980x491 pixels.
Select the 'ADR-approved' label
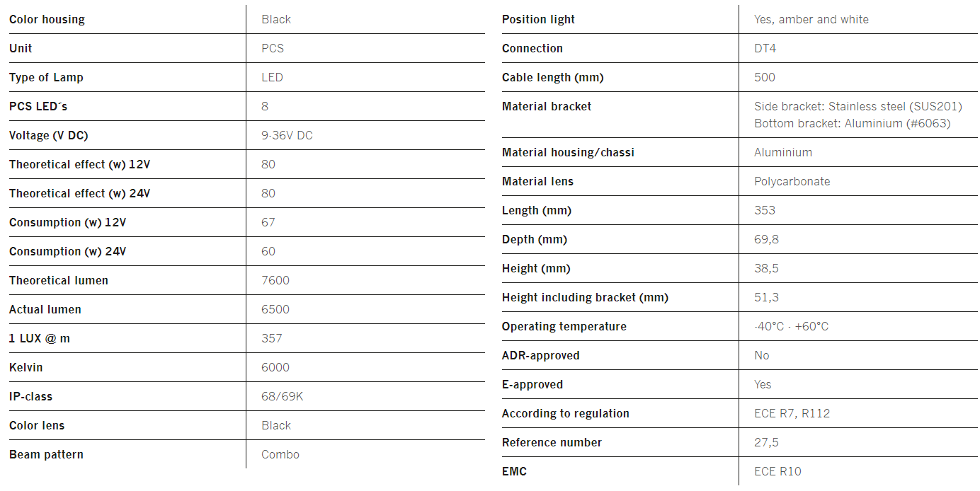click(x=541, y=356)
